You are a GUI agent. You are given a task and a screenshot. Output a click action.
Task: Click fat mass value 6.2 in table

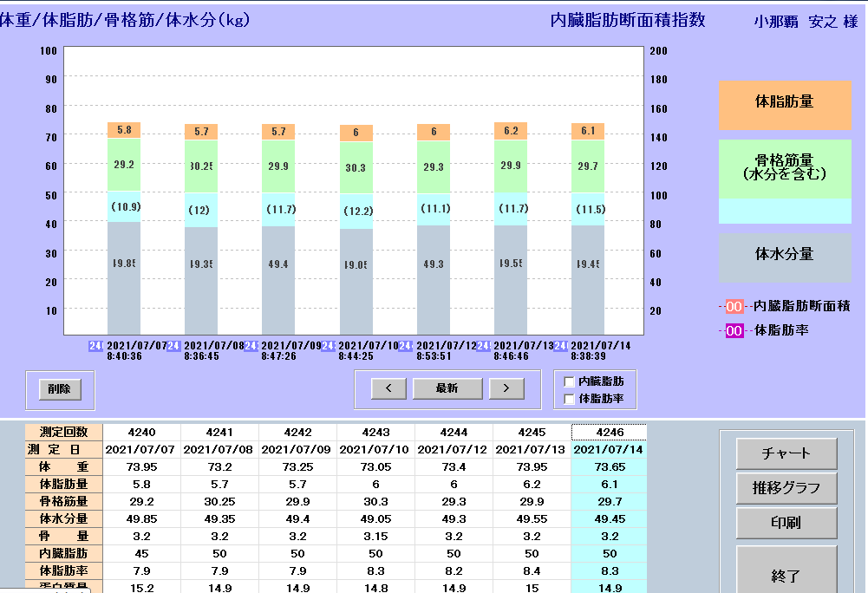tap(532, 484)
